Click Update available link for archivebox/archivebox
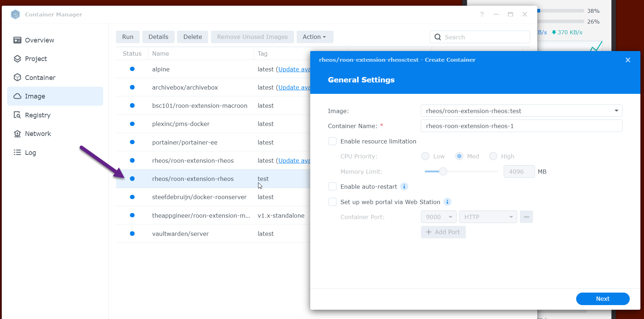The image size is (644, 319). point(294,87)
